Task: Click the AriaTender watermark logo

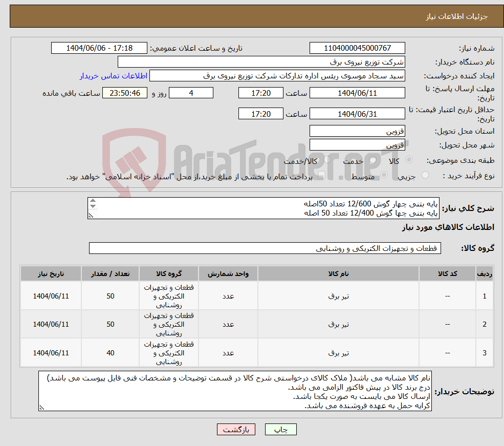Action: tap(133, 154)
